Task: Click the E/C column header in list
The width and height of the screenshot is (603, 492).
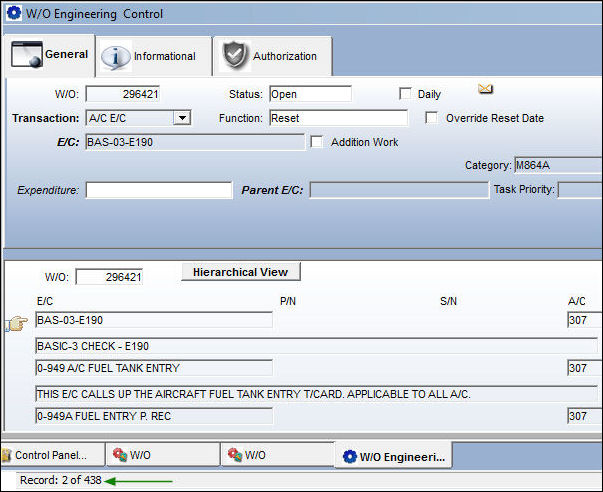Action: click(x=45, y=301)
